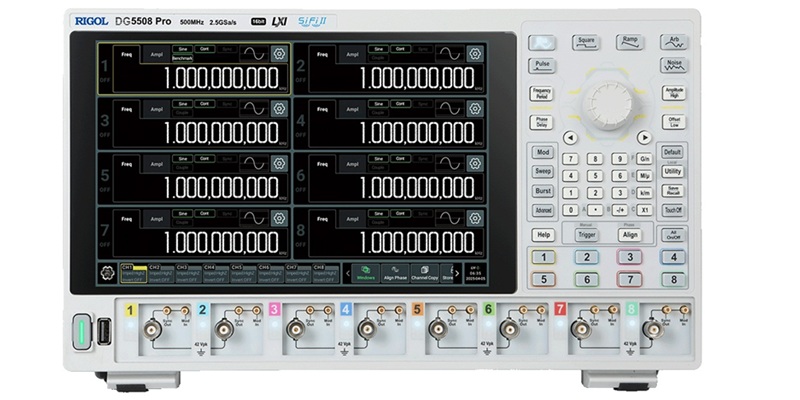Open channel 2 settings gear icon
The image size is (800, 400).
tap(475, 53)
